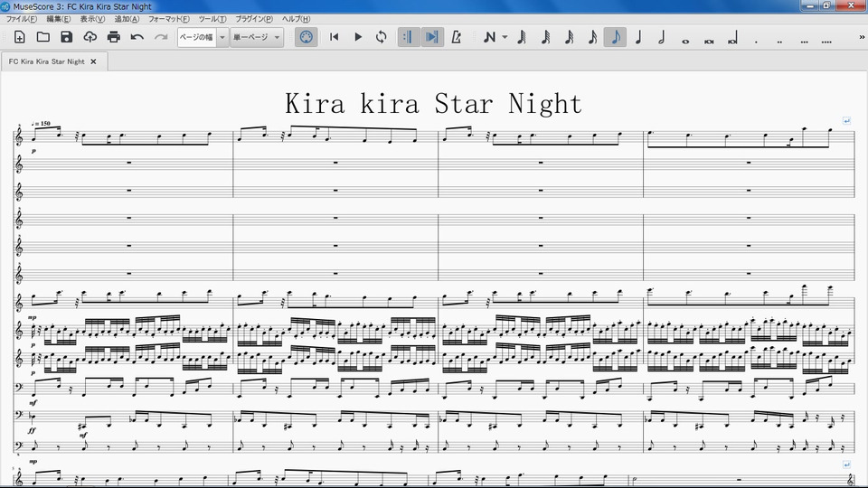
Task: Rewind playback to start
Action: pos(334,37)
